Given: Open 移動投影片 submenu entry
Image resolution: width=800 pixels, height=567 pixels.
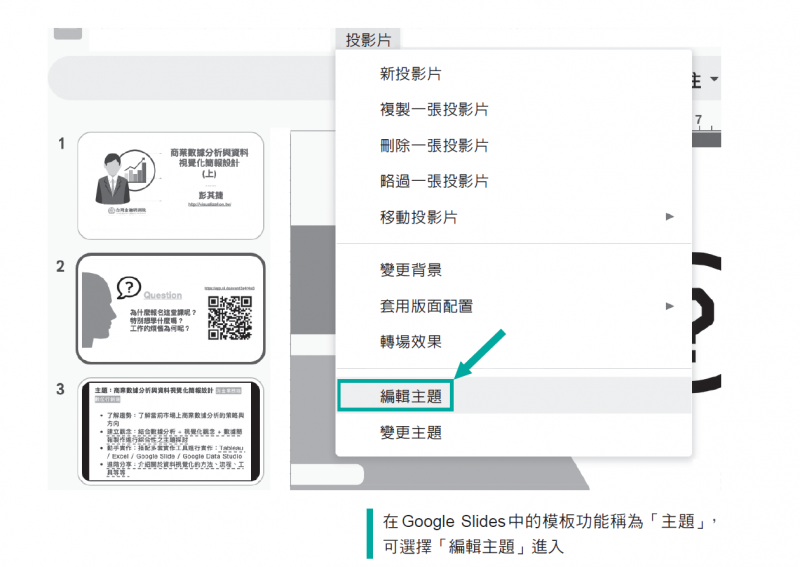Looking at the screenshot, I should click(514, 217).
